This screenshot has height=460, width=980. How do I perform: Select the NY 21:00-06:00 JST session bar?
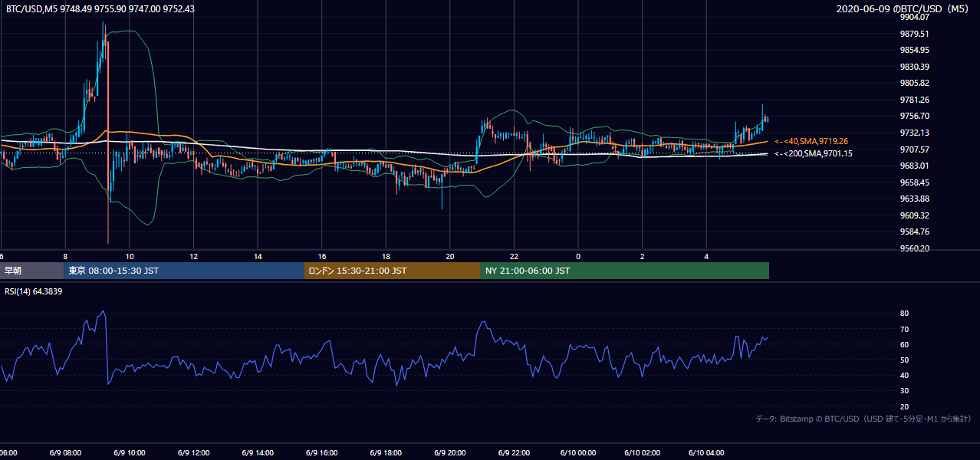(x=625, y=271)
